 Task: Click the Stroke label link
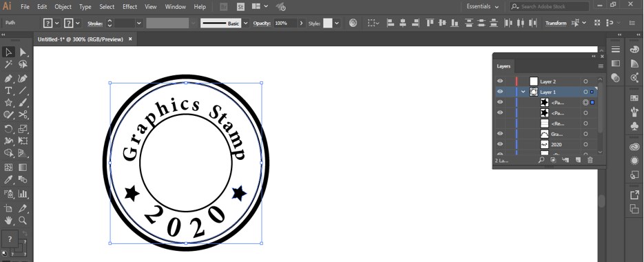(95, 23)
